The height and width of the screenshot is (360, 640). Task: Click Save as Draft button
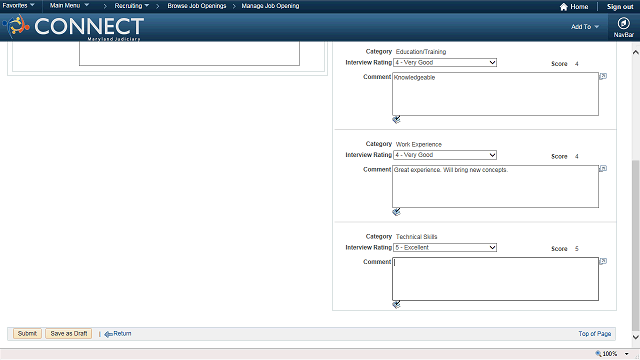coord(69,333)
